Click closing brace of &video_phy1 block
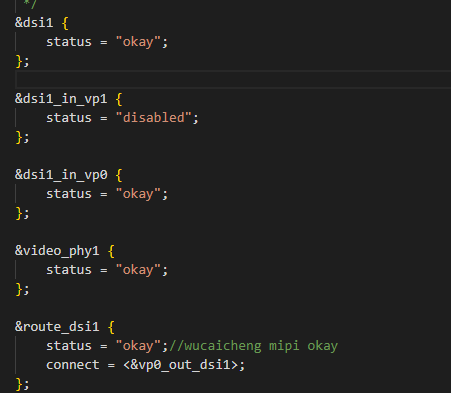 (x=19, y=289)
